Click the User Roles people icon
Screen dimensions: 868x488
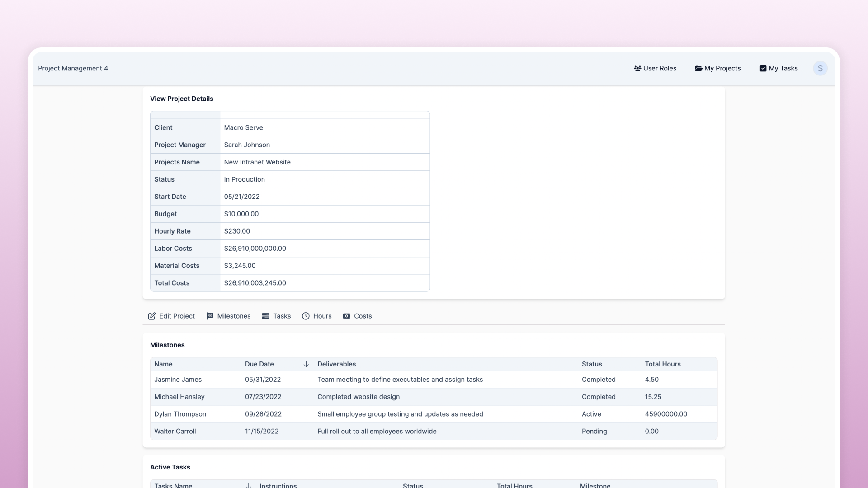pyautogui.click(x=637, y=68)
